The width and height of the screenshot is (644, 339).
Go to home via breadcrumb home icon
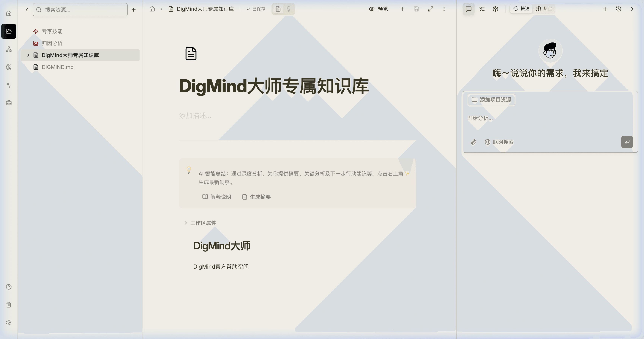[x=152, y=9]
